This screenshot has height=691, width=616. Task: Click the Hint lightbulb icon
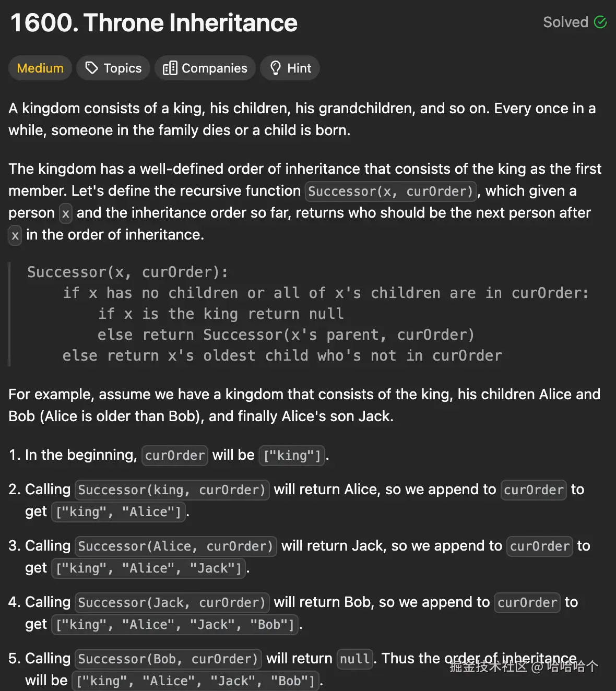[x=276, y=68]
